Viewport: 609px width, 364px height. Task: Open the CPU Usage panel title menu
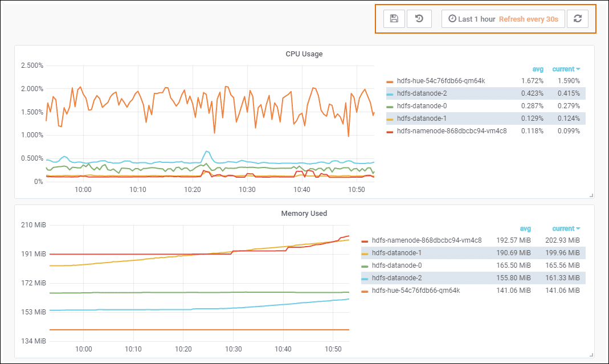[304, 54]
